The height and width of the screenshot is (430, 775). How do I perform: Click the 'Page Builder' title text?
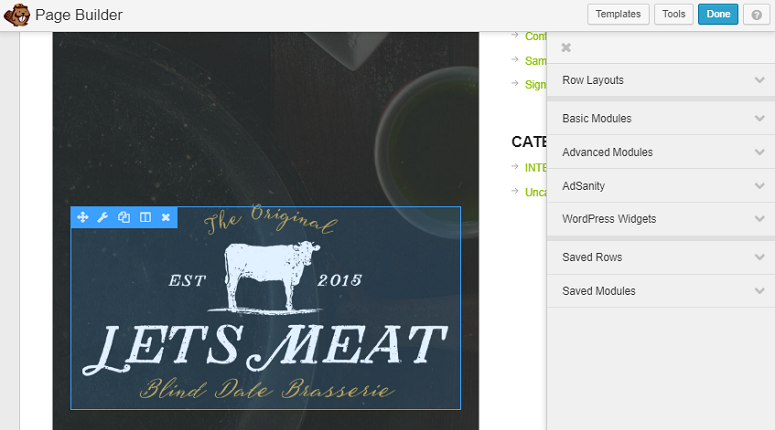(79, 15)
